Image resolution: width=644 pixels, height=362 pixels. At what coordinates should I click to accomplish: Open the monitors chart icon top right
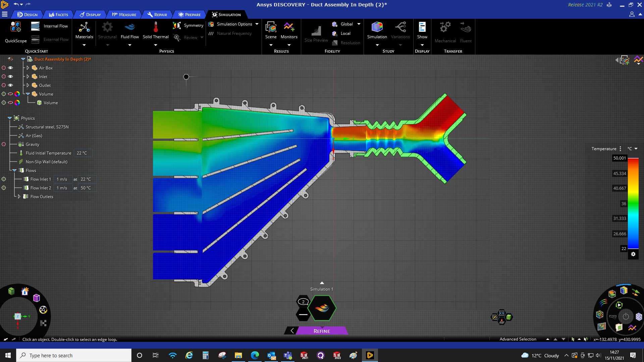[x=638, y=60]
